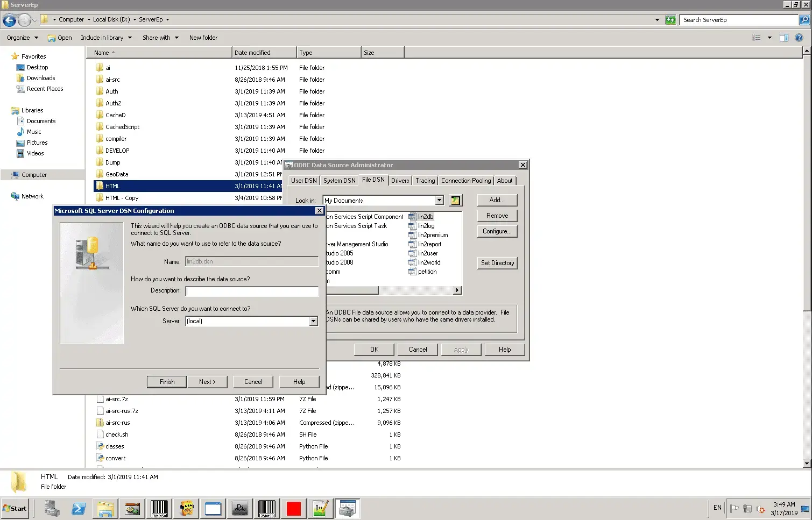The image size is (812, 520).
Task: Switch to the Tracing tab
Action: click(425, 181)
